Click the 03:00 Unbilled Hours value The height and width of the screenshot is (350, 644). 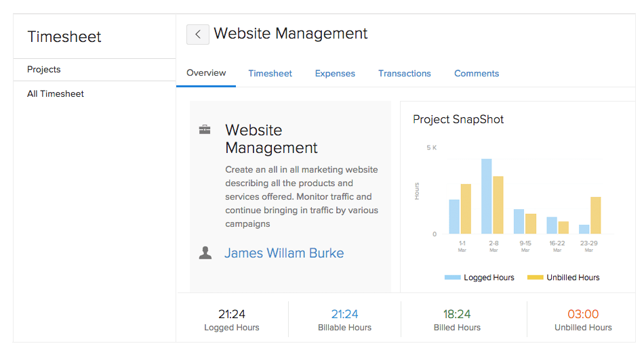583,314
